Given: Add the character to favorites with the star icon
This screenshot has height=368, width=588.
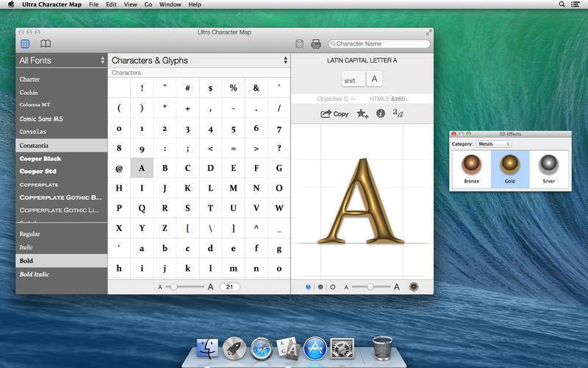Looking at the screenshot, I should tap(362, 113).
